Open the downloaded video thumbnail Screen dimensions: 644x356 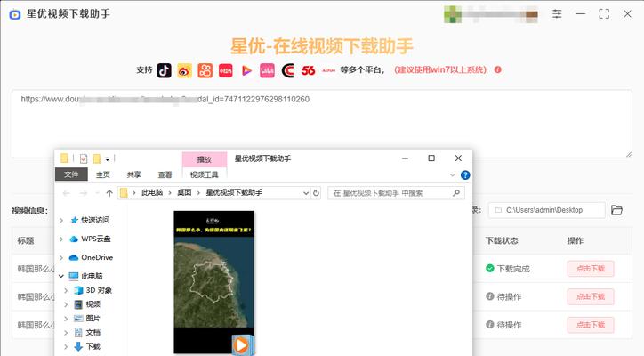pos(214,282)
